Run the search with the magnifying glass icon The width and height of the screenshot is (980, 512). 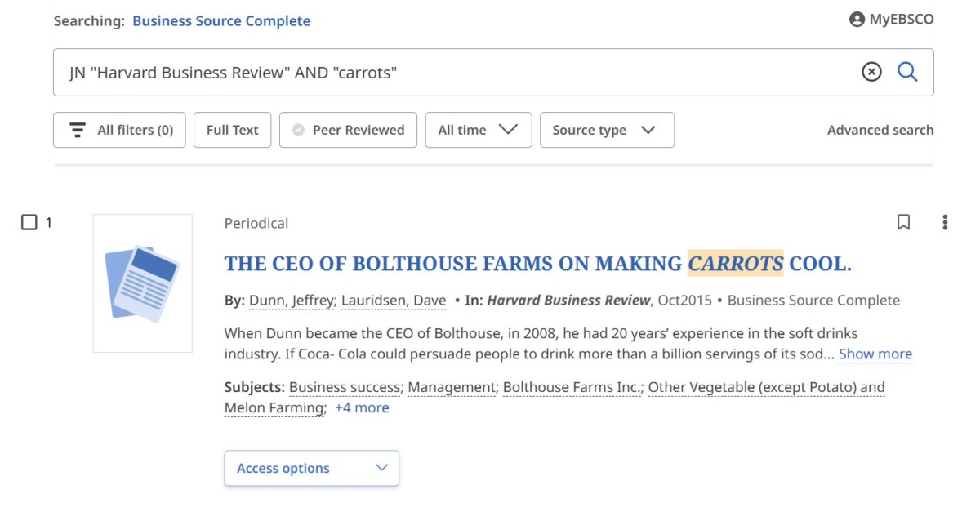click(907, 72)
